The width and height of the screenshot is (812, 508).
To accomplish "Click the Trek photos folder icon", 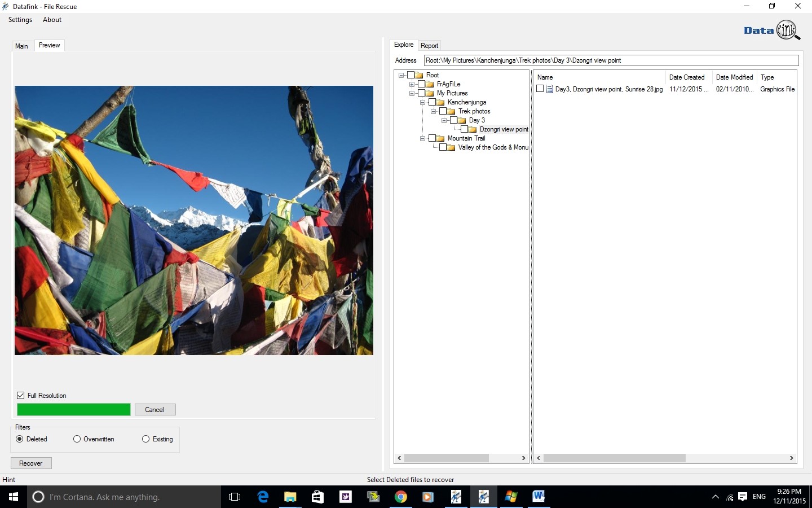I will pyautogui.click(x=451, y=111).
